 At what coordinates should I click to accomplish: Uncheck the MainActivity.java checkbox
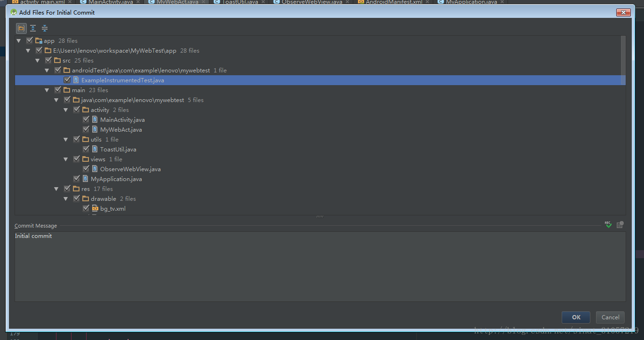pyautogui.click(x=86, y=119)
